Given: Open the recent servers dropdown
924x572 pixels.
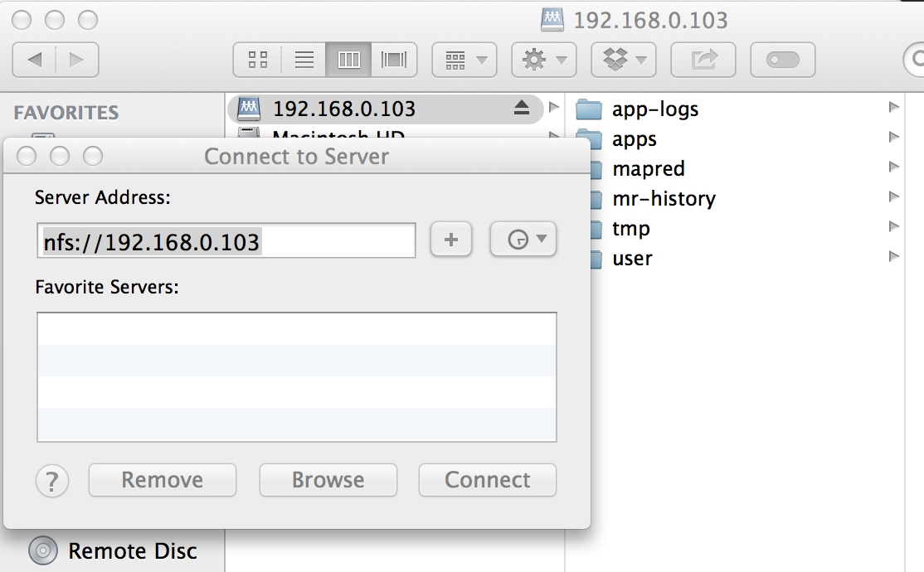Looking at the screenshot, I should tap(523, 240).
